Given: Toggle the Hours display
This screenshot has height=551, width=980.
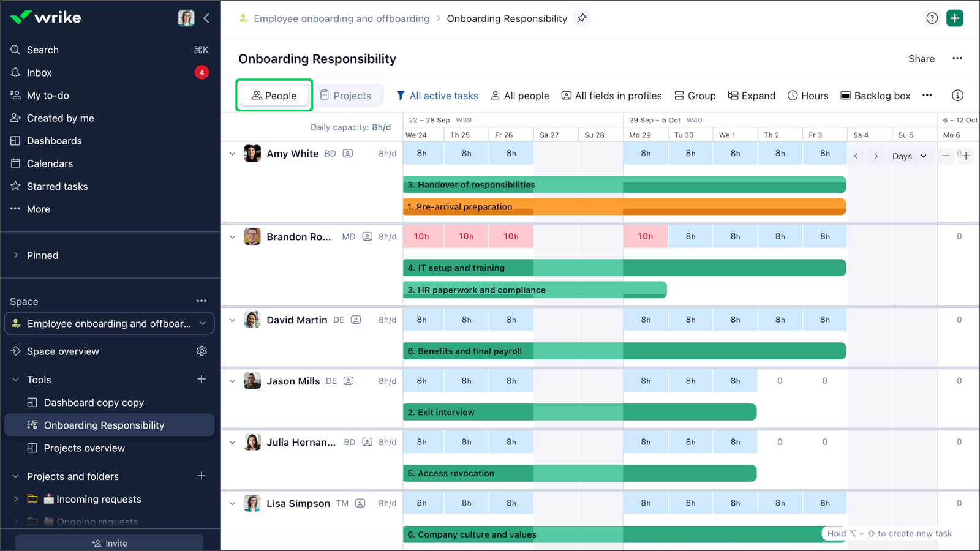Looking at the screenshot, I should tap(808, 96).
